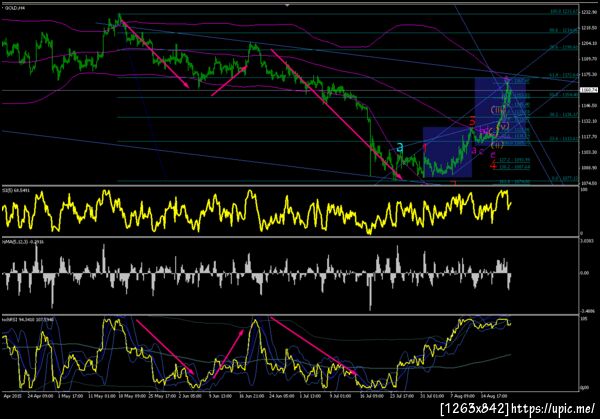Select the current price label 1160.74
Image resolution: width=600 pixels, height=419 pixels.
589,90
